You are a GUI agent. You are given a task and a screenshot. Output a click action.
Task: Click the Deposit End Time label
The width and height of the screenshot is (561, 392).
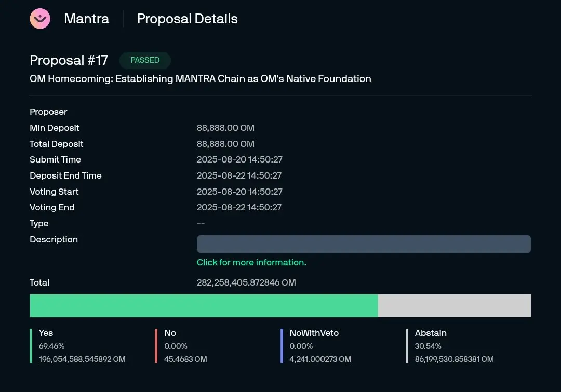pos(66,175)
